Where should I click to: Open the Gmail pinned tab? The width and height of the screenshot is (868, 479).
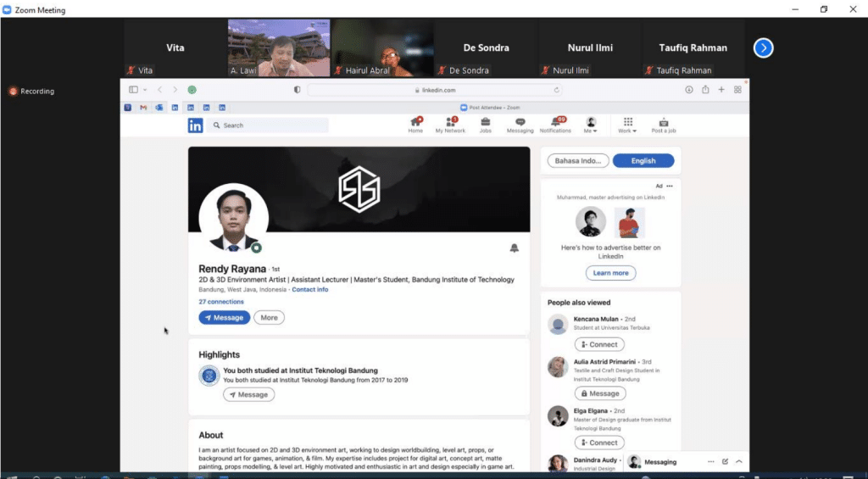click(143, 108)
